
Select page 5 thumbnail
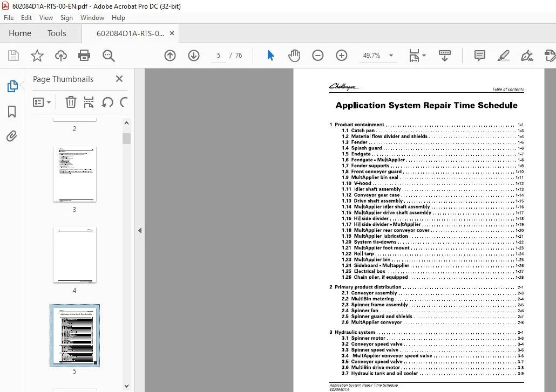pyautogui.click(x=74, y=336)
